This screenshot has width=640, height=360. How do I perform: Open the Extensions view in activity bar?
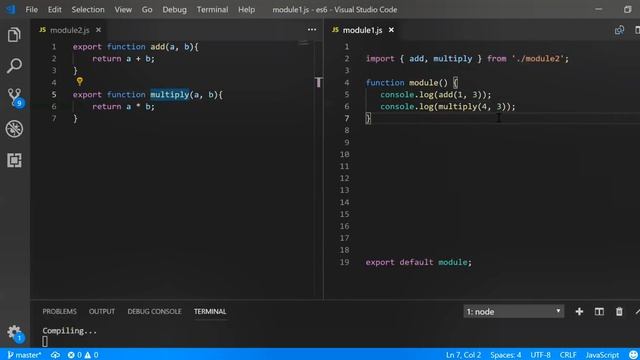(x=14, y=160)
